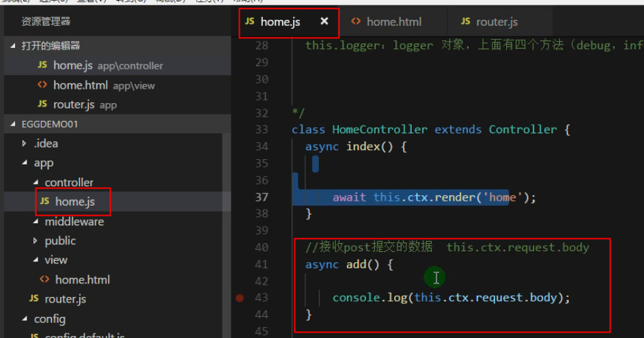The width and height of the screenshot is (644, 338).
Task: Click line number 33 in the gutter
Action: click(x=262, y=129)
